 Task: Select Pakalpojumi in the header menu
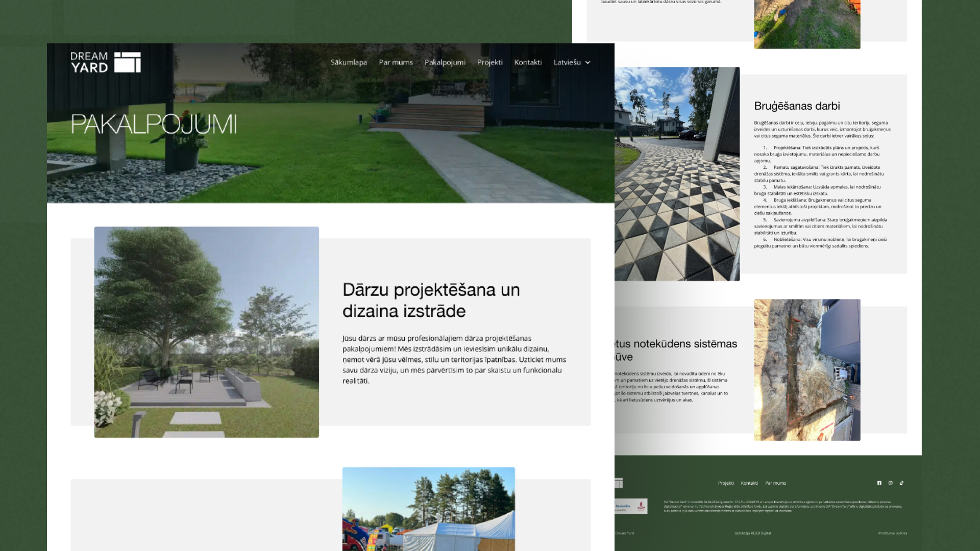tap(445, 62)
